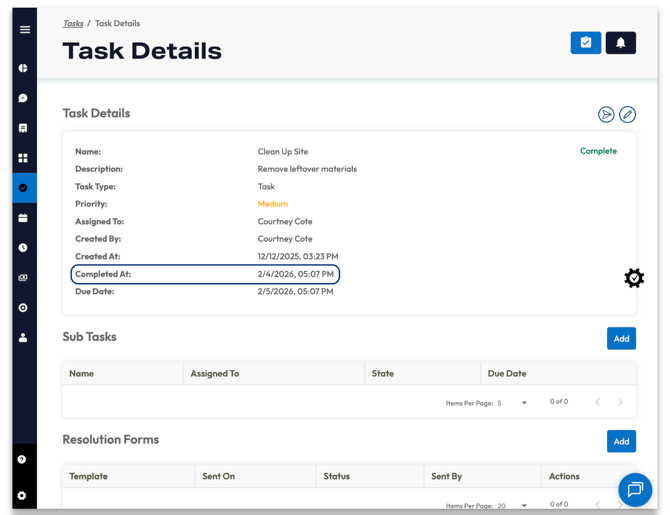The height and width of the screenshot is (515, 670).
Task: Edit task details with pencil icon
Action: (x=627, y=115)
